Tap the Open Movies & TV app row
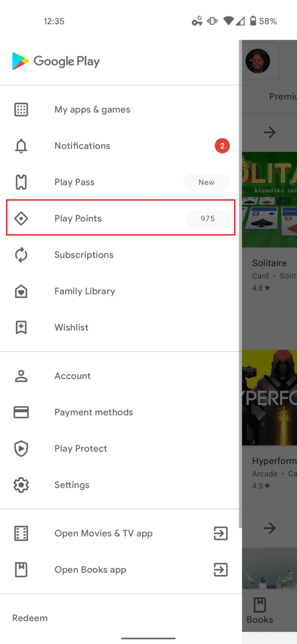The height and width of the screenshot is (644, 297). pyautogui.click(x=103, y=533)
